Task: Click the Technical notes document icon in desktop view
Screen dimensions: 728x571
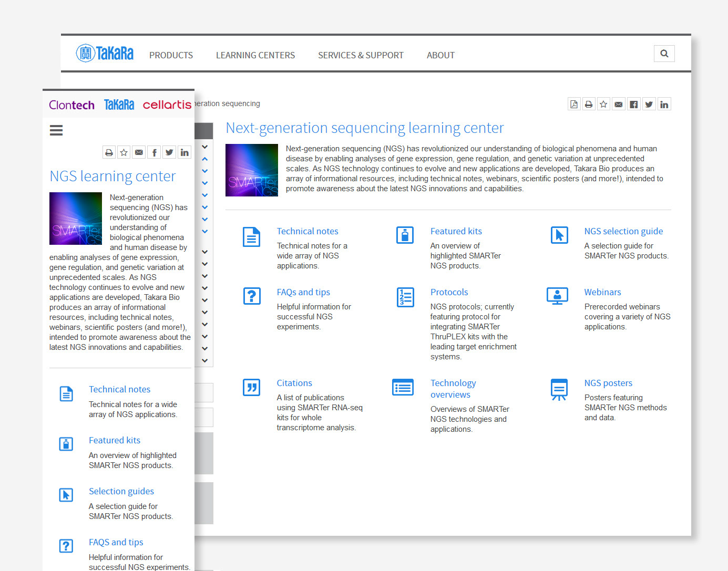Action: pos(251,237)
